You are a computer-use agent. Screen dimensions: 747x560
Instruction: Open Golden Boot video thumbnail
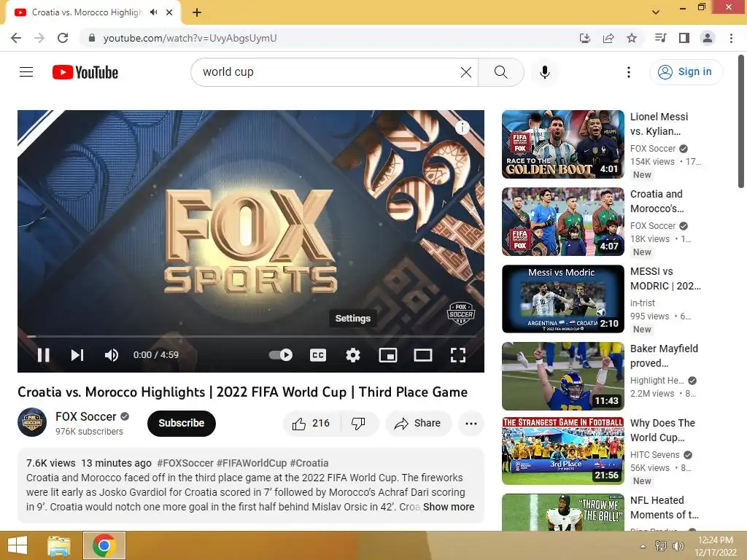[x=562, y=144]
